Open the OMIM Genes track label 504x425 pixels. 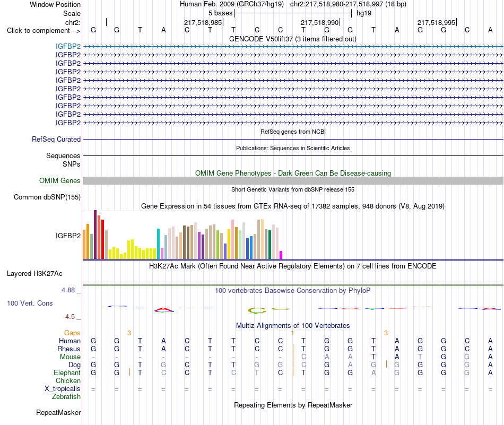coord(60,181)
